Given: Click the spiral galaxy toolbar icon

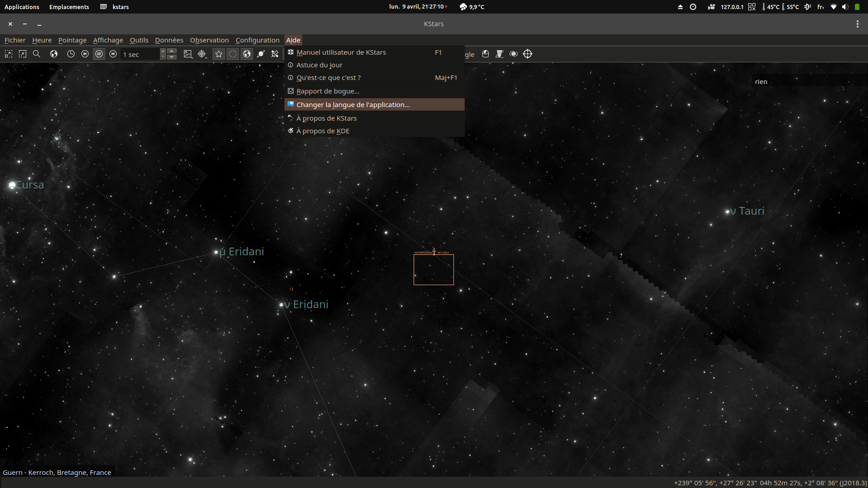Looking at the screenshot, I should (x=514, y=54).
